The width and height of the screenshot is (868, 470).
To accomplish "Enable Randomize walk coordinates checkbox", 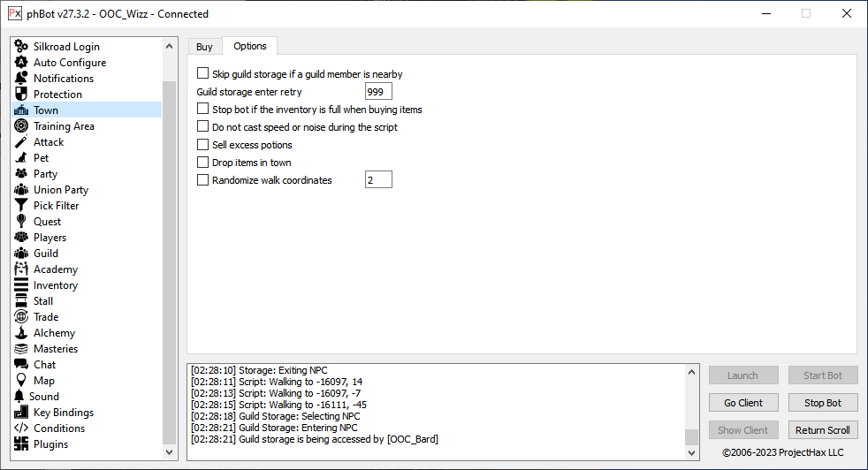I will [x=203, y=180].
